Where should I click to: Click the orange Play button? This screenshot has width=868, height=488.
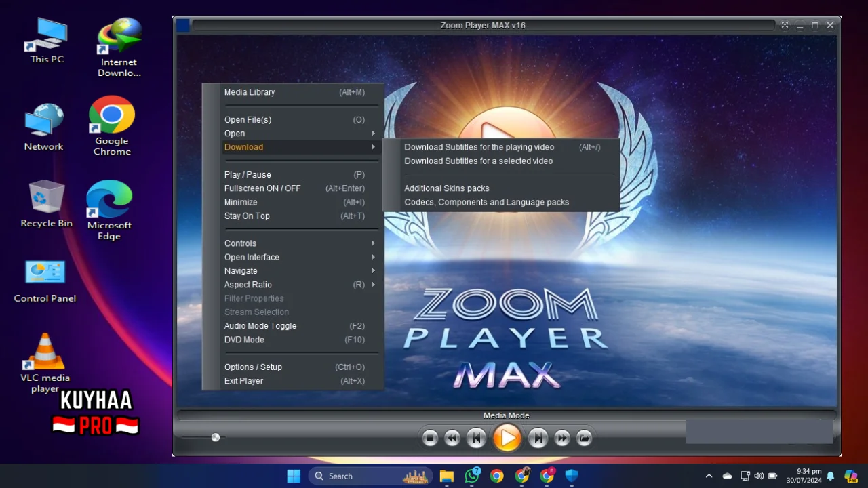tap(507, 438)
